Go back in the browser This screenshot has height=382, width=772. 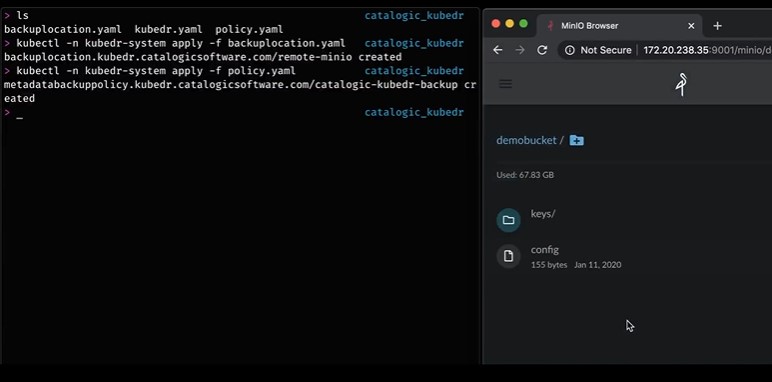point(498,50)
